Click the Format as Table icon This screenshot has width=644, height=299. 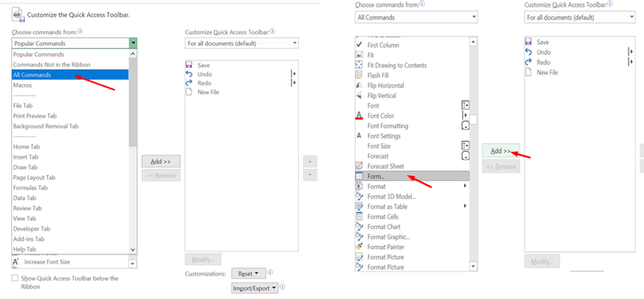(x=359, y=207)
